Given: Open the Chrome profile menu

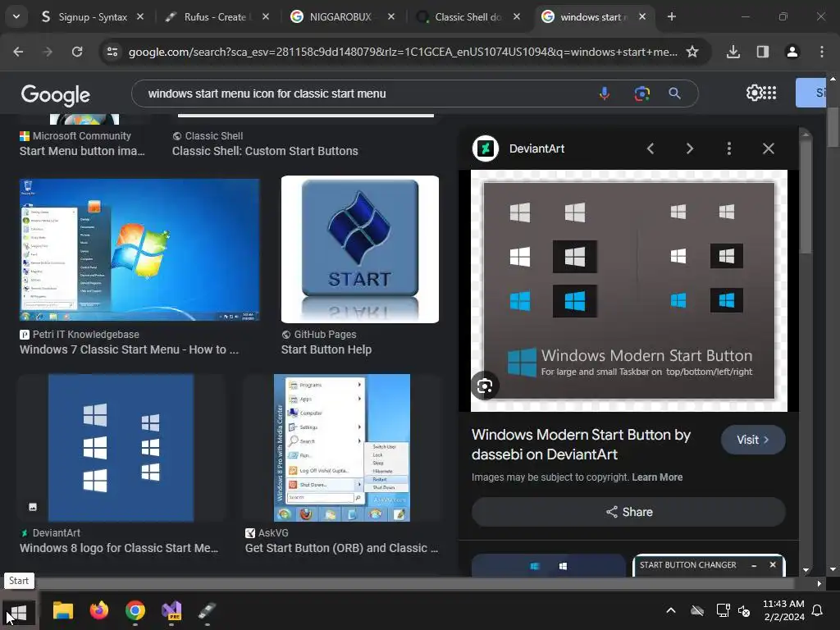Looking at the screenshot, I should click(792, 52).
